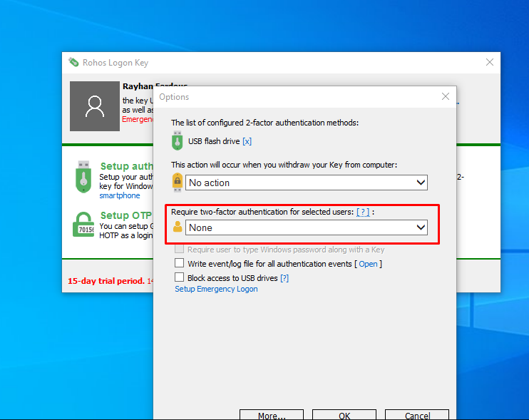Click the yellow user icon beside None
This screenshot has height=420, width=529.
click(178, 227)
